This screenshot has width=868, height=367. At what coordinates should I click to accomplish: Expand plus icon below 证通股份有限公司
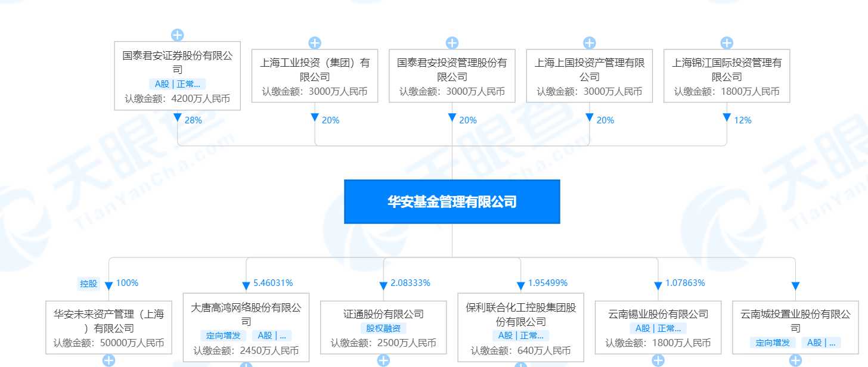coord(383,360)
